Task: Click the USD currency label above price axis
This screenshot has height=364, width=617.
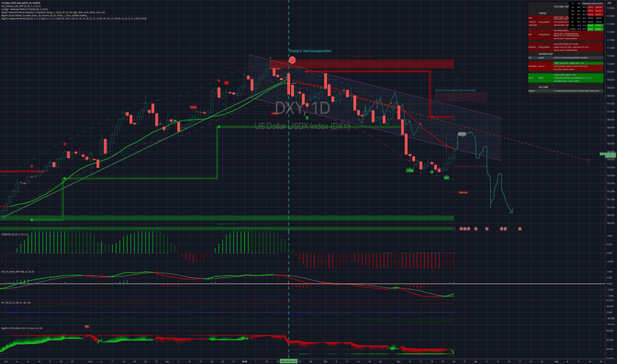Action: click(609, 3)
